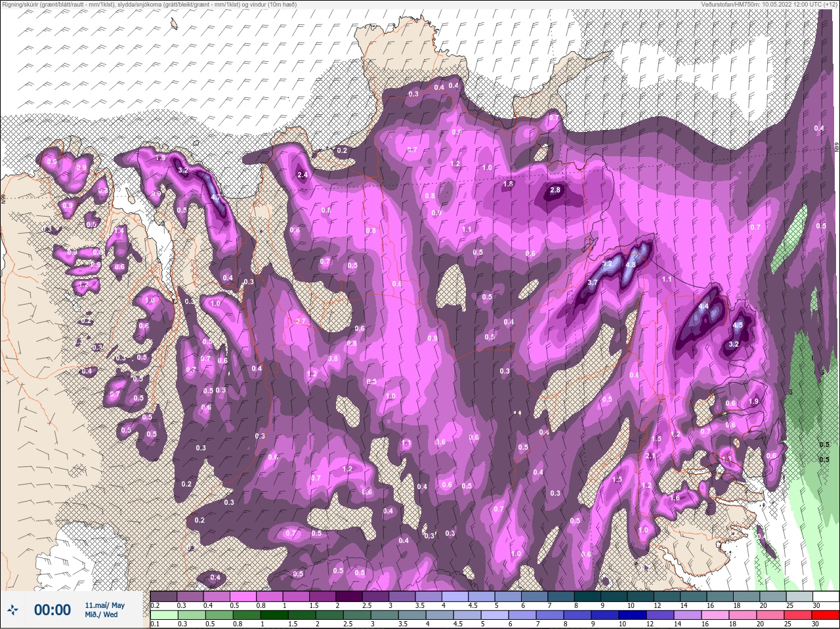Click the 00:00 forecast time display
The image size is (840, 629).
[52, 610]
